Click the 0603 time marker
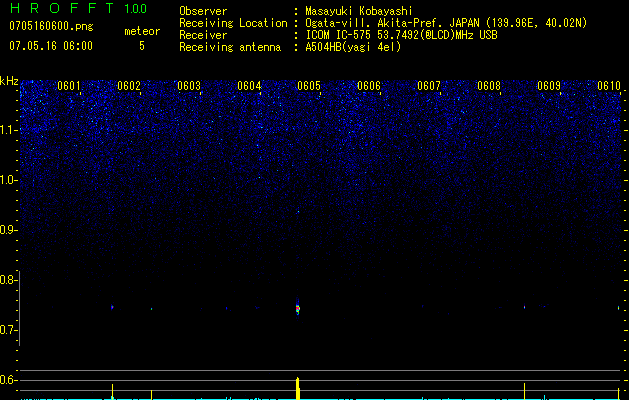Screen dimensions: 629x400 click(189, 86)
